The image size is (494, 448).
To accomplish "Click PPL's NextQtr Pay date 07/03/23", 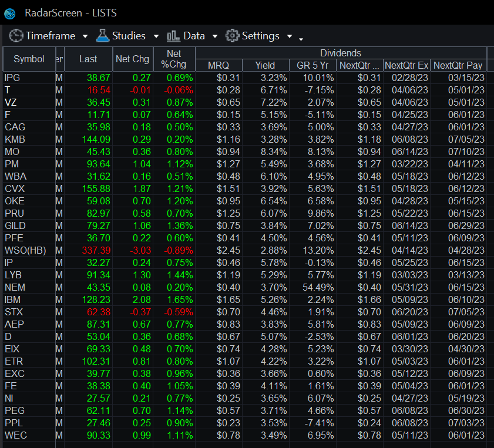I will click(x=466, y=423).
